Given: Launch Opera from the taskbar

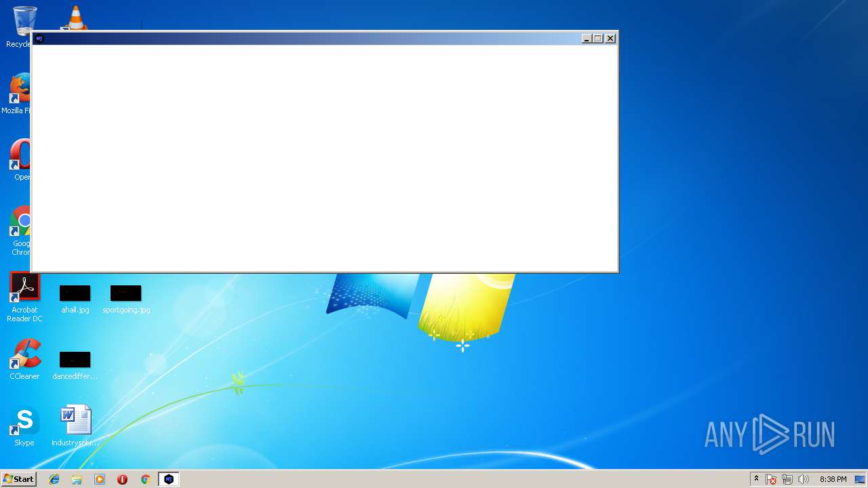Looking at the screenshot, I should [122, 479].
